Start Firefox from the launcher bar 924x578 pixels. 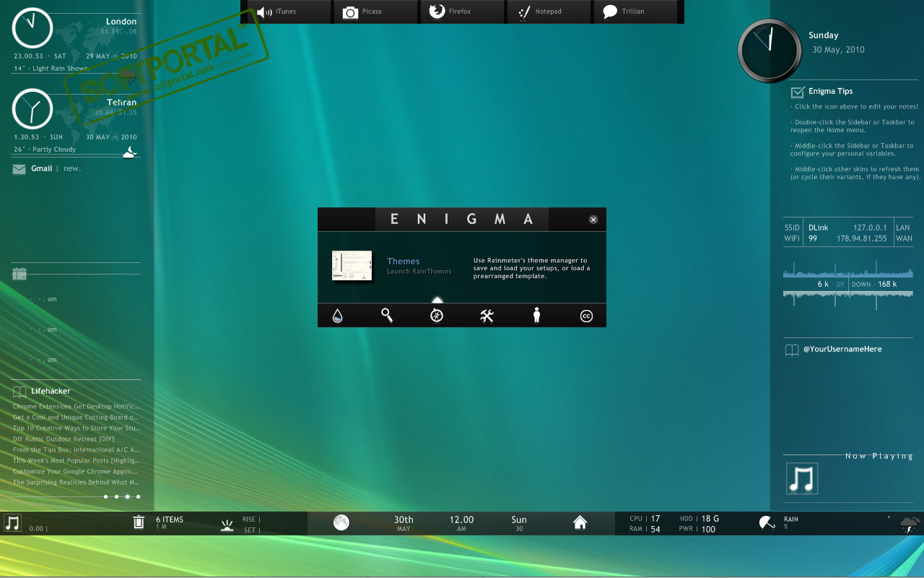(437, 12)
